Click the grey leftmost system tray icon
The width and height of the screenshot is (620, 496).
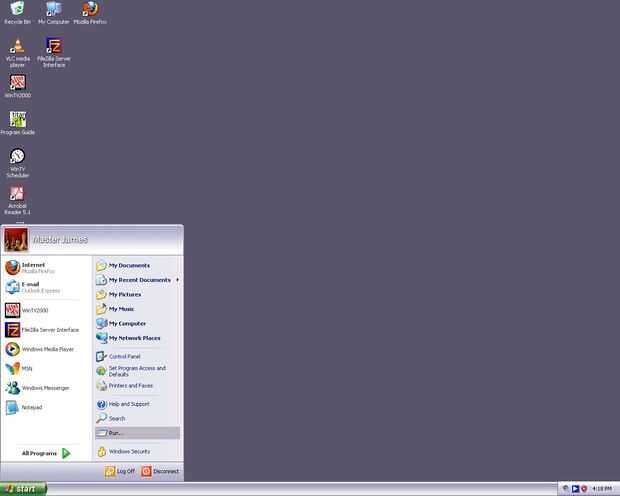566,489
